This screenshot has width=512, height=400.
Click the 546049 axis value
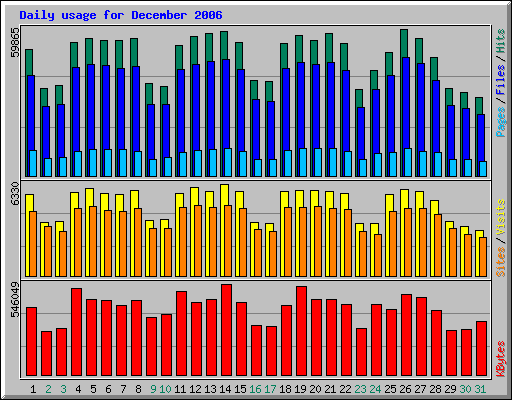tap(15, 300)
